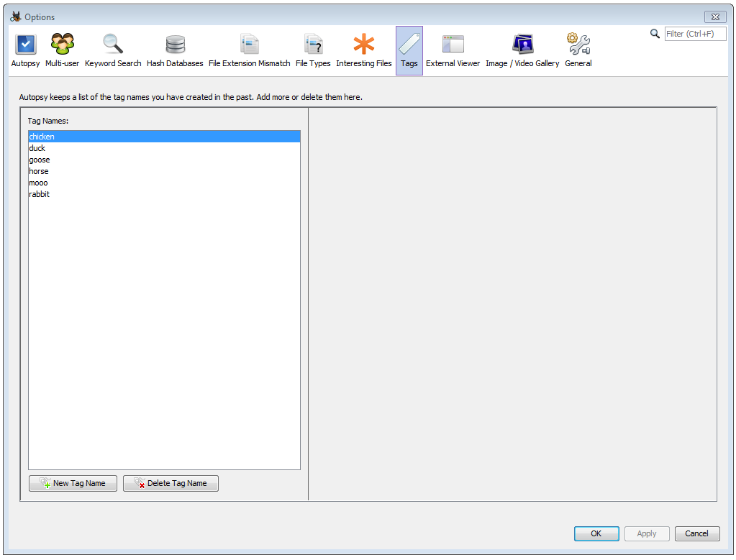
Task: Click in the Filter search field
Action: tap(694, 34)
